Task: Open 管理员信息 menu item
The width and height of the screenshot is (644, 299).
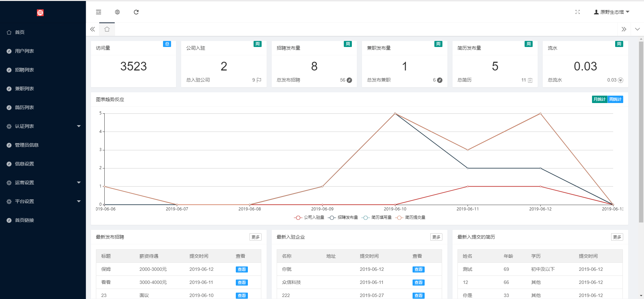Action: click(43, 145)
